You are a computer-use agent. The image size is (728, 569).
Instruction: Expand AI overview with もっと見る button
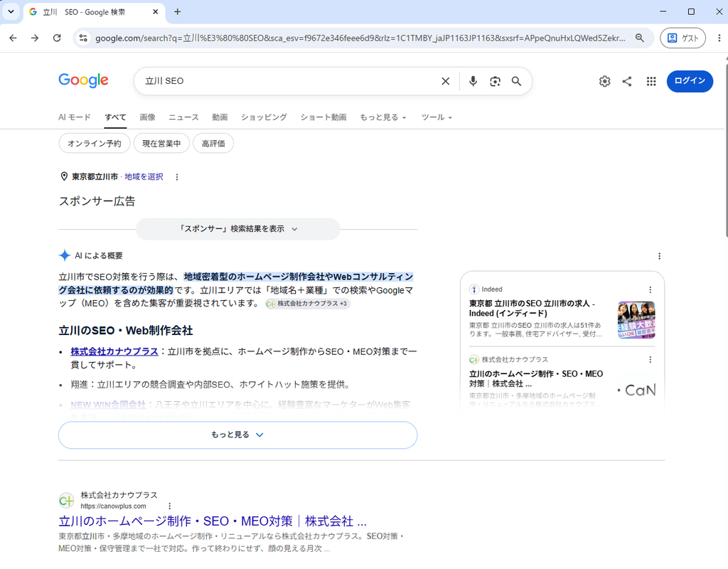237,435
